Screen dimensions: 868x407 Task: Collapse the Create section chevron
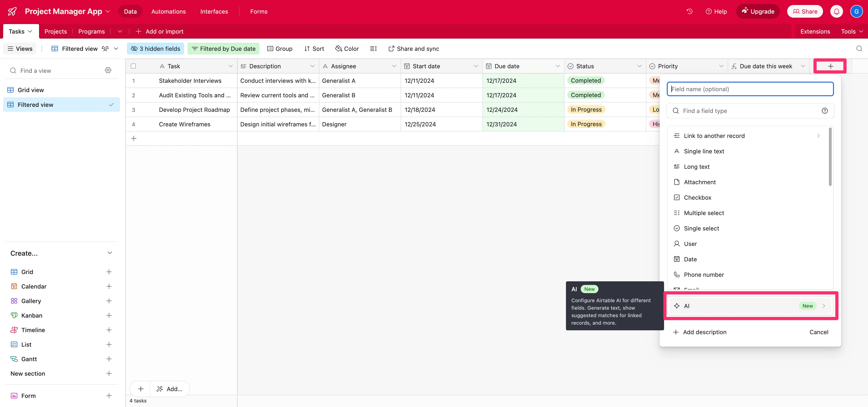tap(109, 253)
